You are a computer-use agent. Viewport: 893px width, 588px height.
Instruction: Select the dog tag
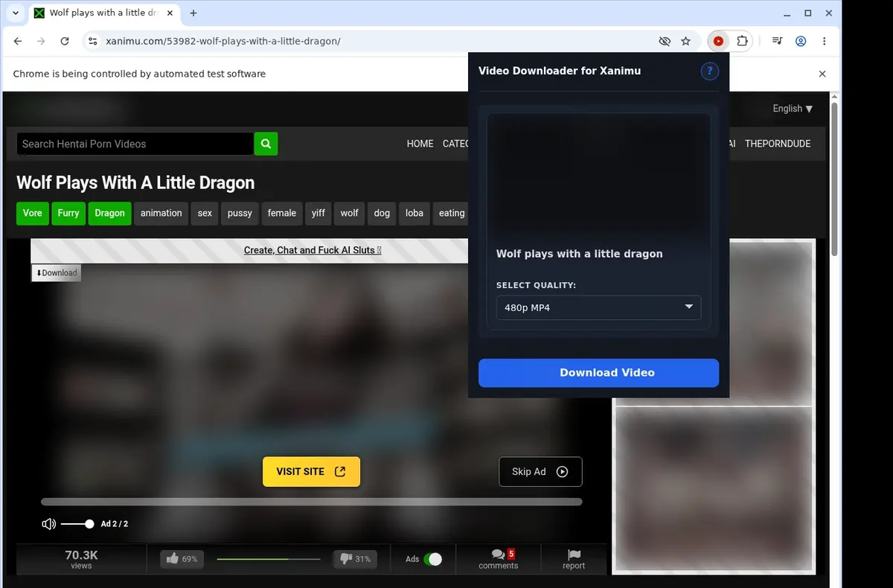point(382,213)
